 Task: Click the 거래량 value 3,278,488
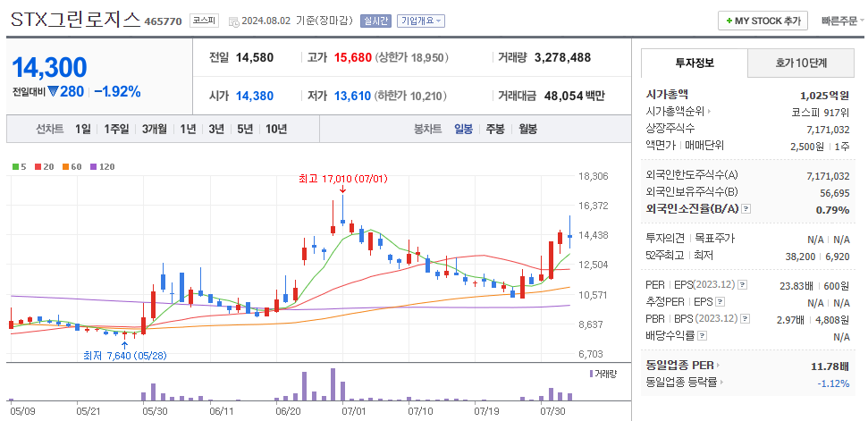[x=562, y=57]
